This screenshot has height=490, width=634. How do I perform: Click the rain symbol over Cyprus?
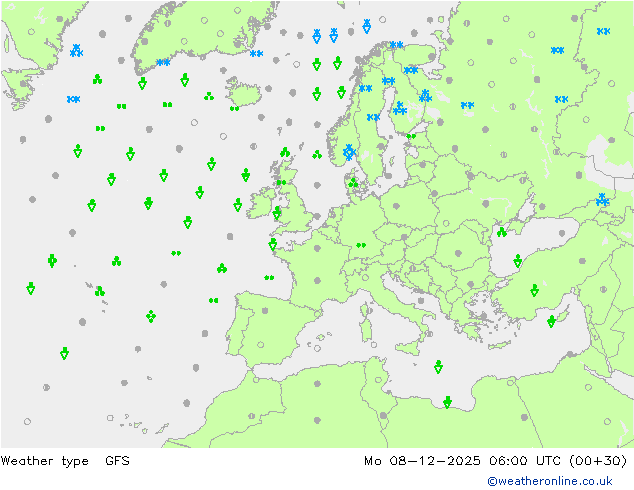tap(552, 321)
